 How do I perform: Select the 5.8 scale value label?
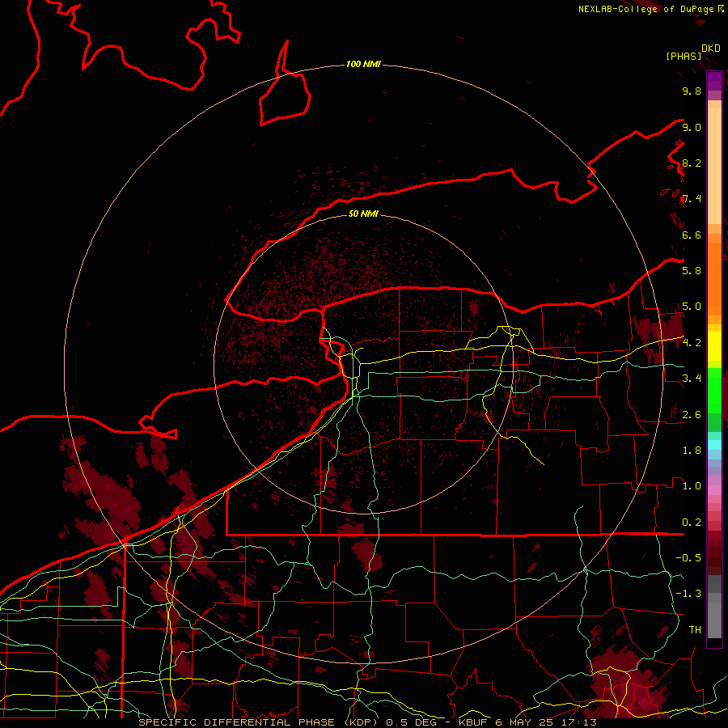[x=692, y=270]
